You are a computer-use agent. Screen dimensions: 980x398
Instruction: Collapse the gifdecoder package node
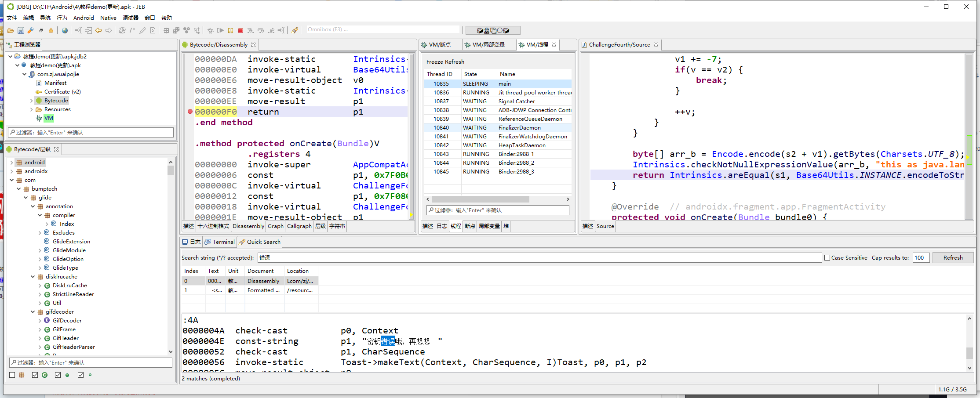[x=33, y=312]
